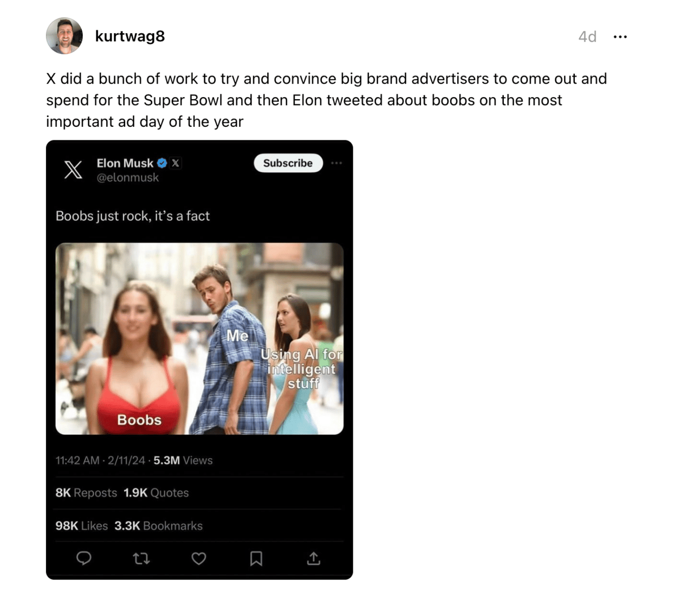The height and width of the screenshot is (593, 700).
Task: View the 8K Reposts list
Action: (x=86, y=493)
